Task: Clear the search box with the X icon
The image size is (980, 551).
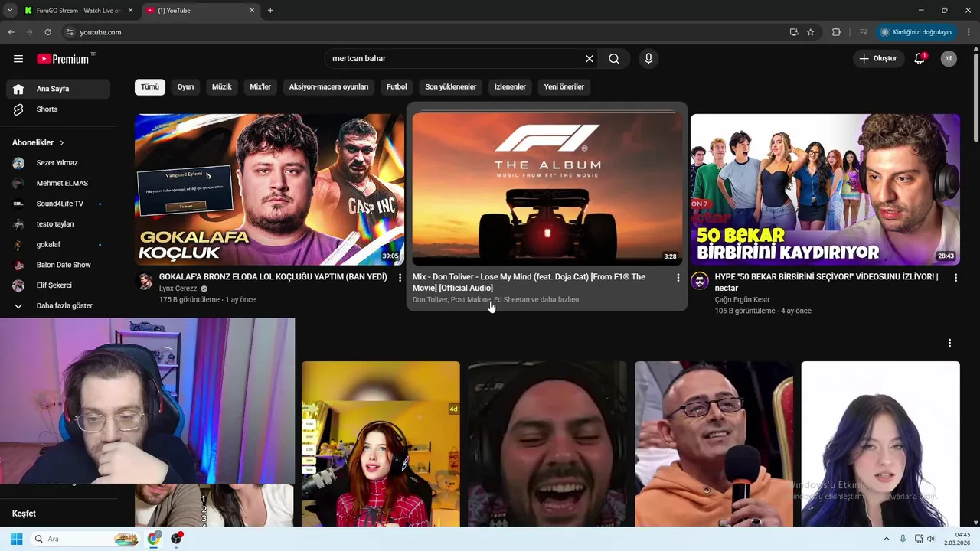Action: pos(590,59)
